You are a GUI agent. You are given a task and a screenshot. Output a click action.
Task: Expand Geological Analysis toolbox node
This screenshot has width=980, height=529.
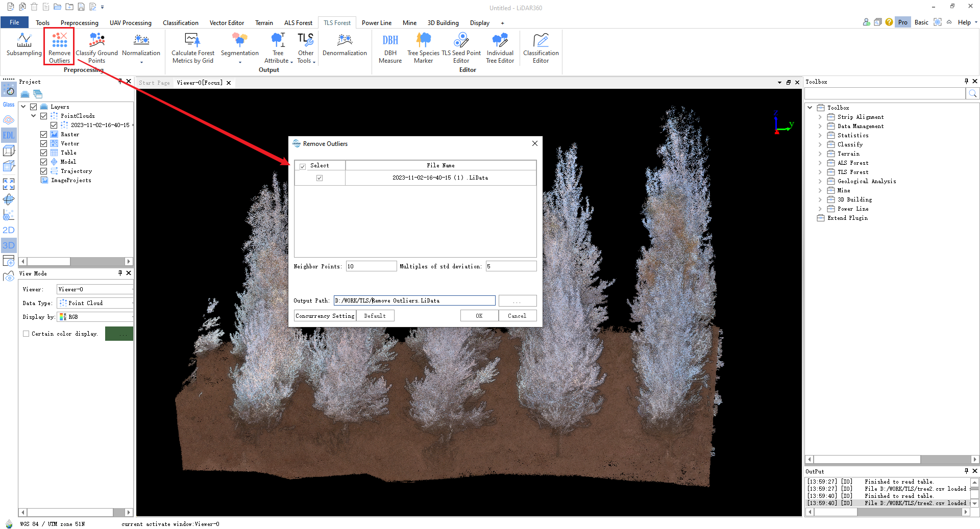coord(820,181)
